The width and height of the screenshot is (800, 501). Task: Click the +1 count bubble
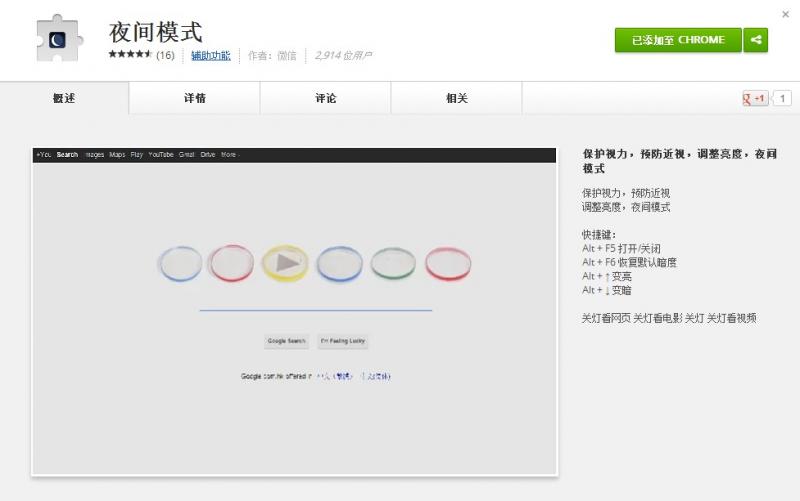tap(782, 98)
